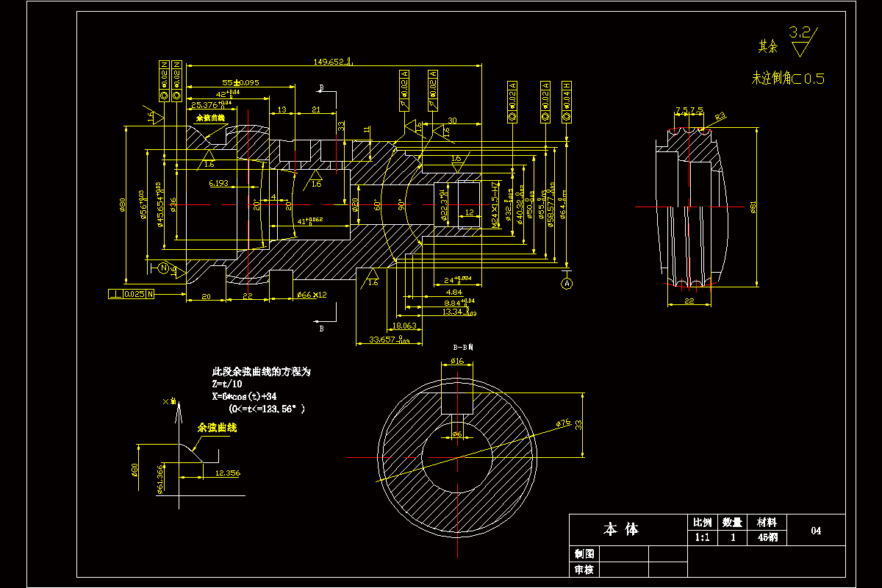Pick the 'ø40.32' diameter dimension
The width and height of the screenshot is (882, 588).
pyautogui.click(x=520, y=206)
